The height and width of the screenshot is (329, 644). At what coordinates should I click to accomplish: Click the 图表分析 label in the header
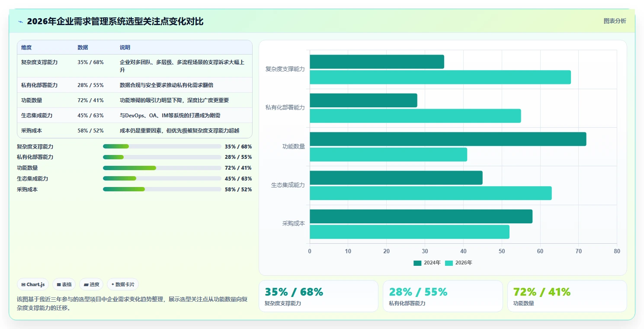(x=615, y=21)
